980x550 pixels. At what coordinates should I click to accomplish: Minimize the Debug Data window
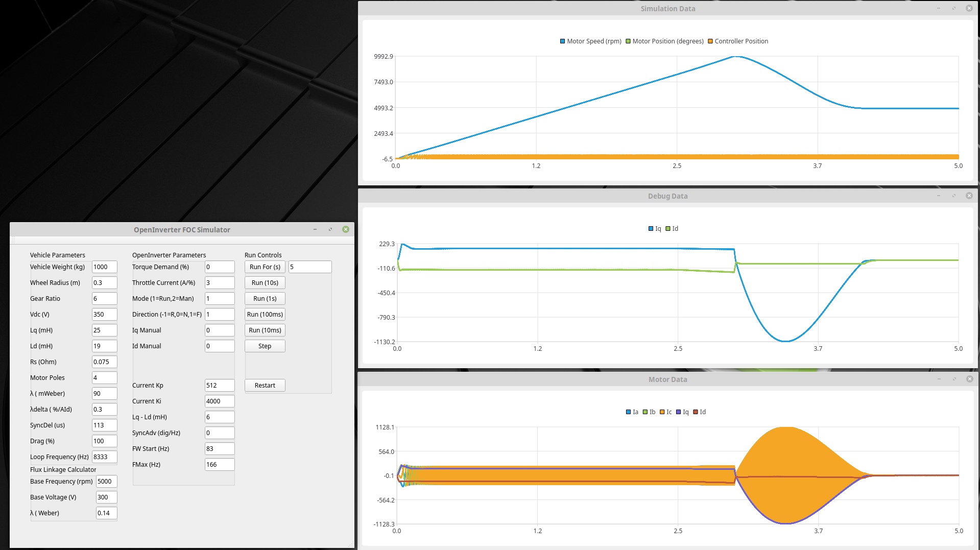[x=938, y=196]
